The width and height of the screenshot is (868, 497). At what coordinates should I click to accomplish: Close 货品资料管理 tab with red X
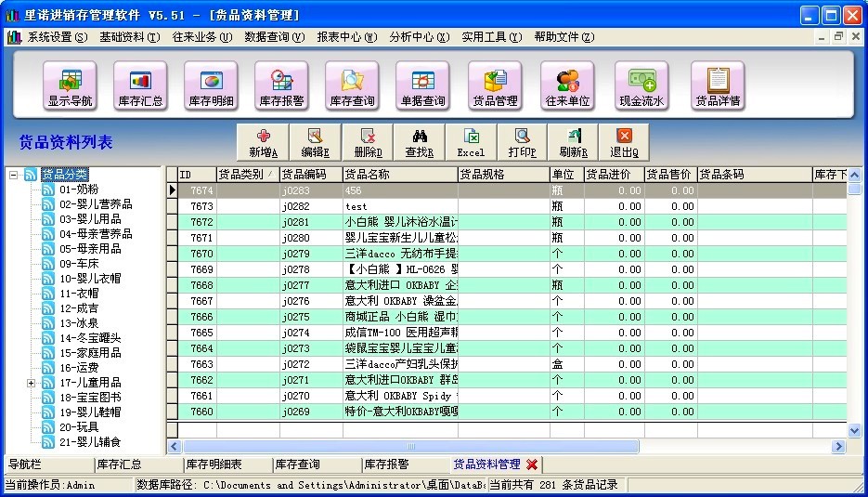tap(532, 464)
